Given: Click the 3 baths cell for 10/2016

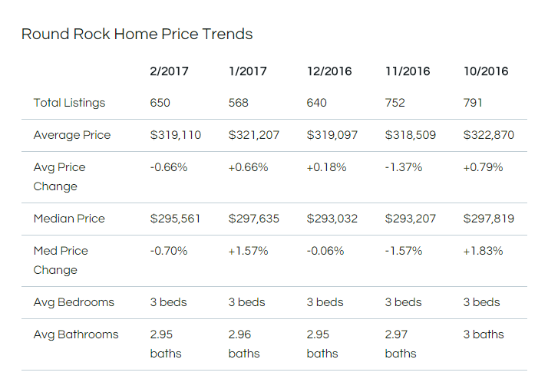Looking at the screenshot, I should point(484,334).
